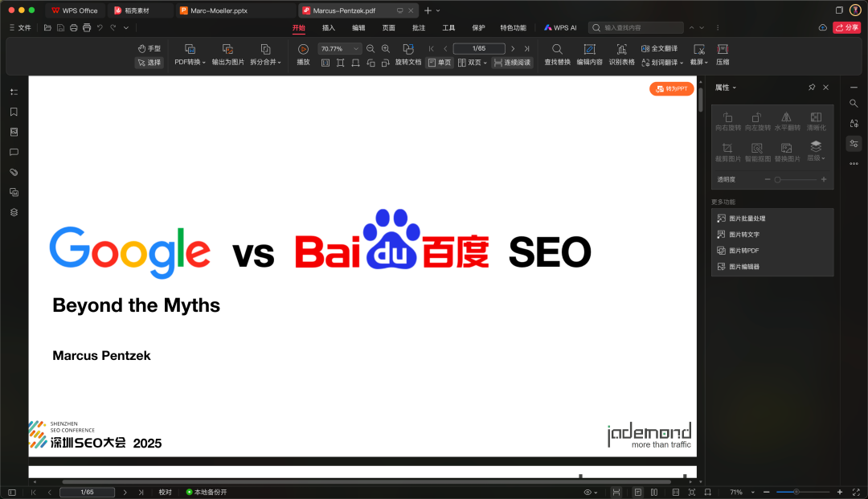Activate the 选择 selection tool
This screenshot has height=499, width=868.
point(149,63)
